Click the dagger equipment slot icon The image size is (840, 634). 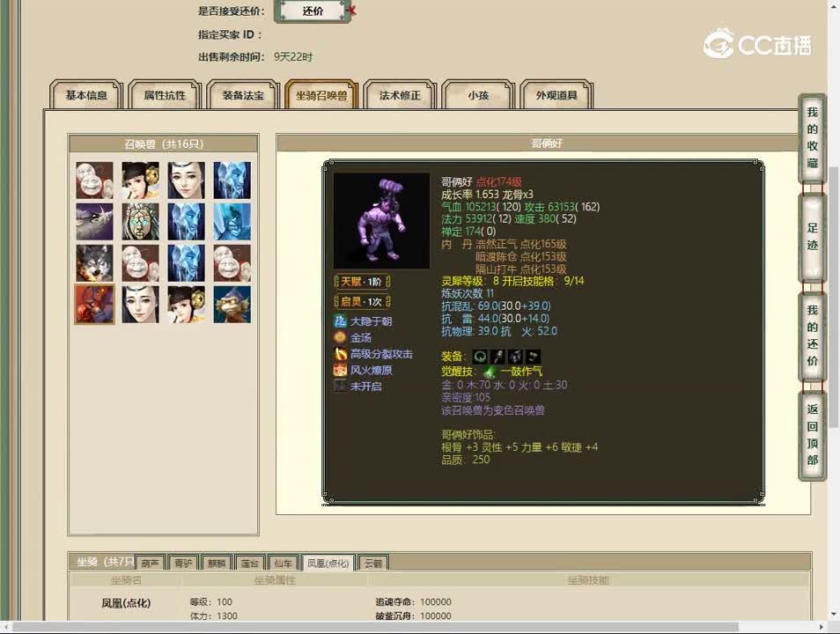[x=498, y=357]
